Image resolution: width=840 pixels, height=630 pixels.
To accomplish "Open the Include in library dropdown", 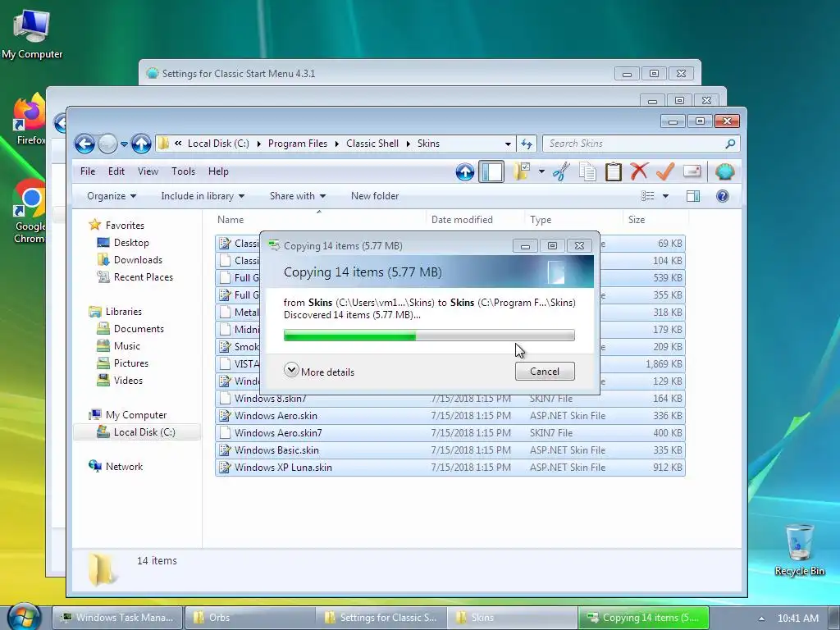I will coord(203,196).
